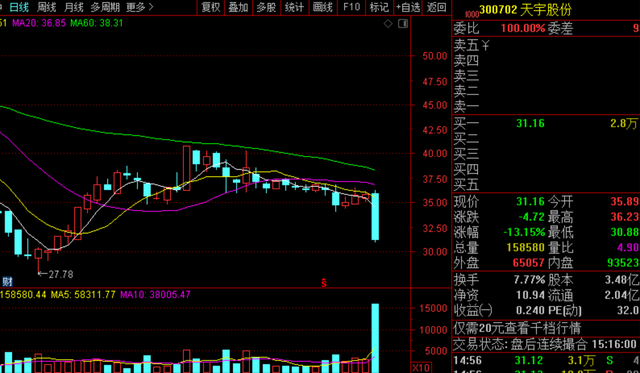Click the tallest cyan volume bar
Viewport: 640px width, 373px height.
[375, 338]
